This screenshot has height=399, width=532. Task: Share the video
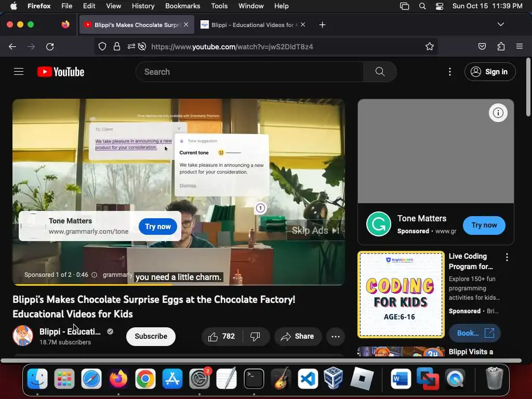[x=298, y=336]
